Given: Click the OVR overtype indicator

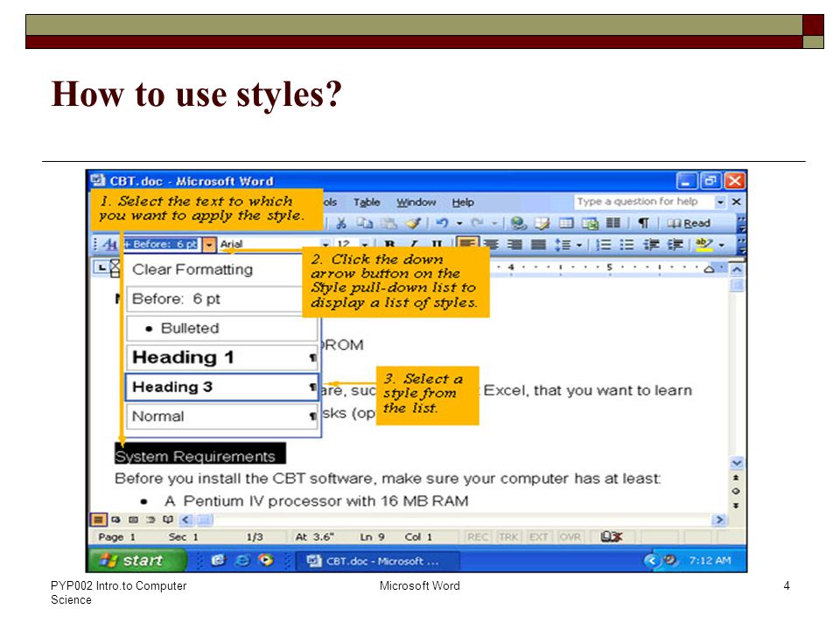Looking at the screenshot, I should pyautogui.click(x=570, y=536).
